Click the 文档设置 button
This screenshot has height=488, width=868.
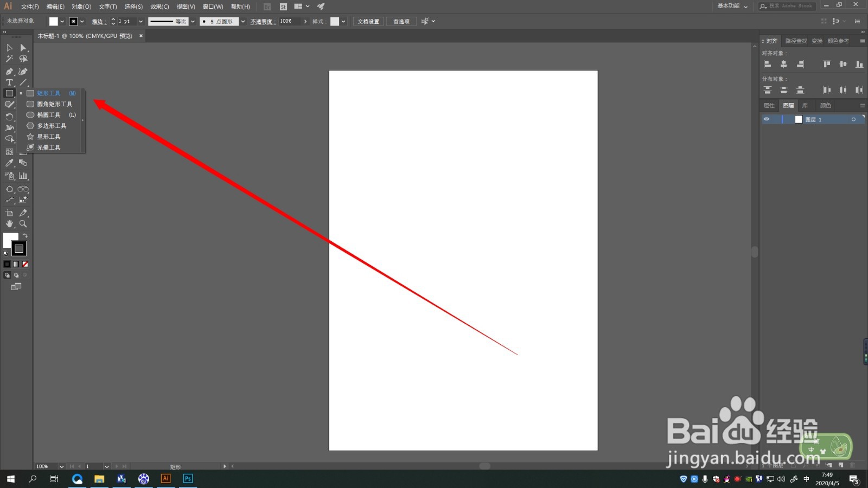coord(368,22)
